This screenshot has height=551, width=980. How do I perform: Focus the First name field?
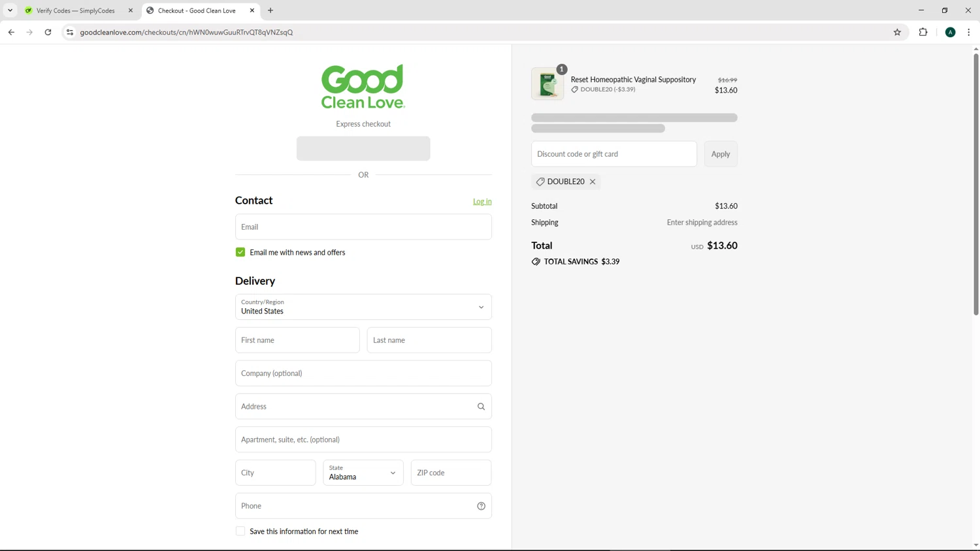297,340
